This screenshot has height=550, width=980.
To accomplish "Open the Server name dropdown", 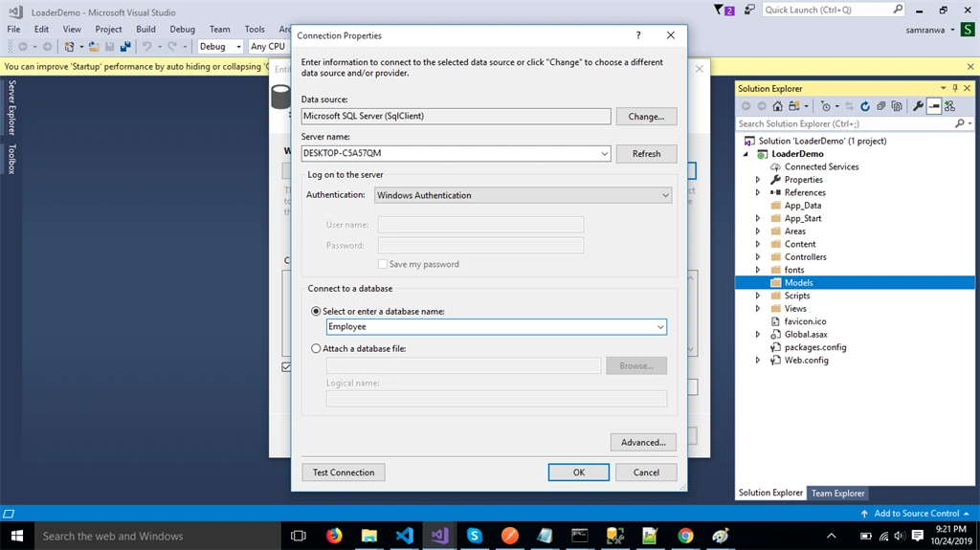I will 605,153.
